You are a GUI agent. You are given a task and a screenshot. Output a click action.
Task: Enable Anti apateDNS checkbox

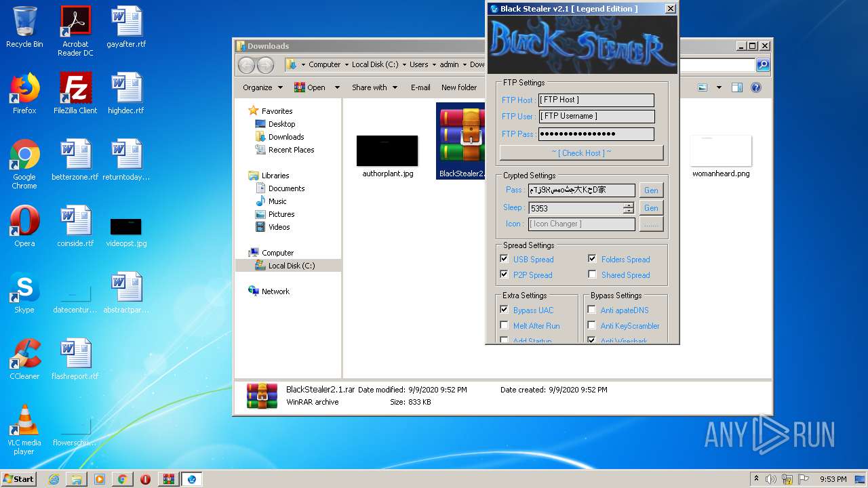click(592, 309)
